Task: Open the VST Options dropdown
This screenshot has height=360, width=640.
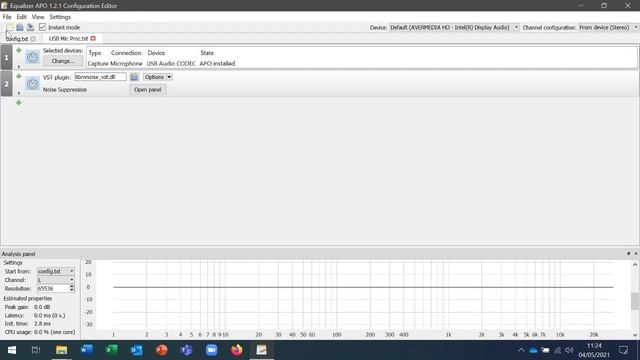Action: pyautogui.click(x=158, y=77)
